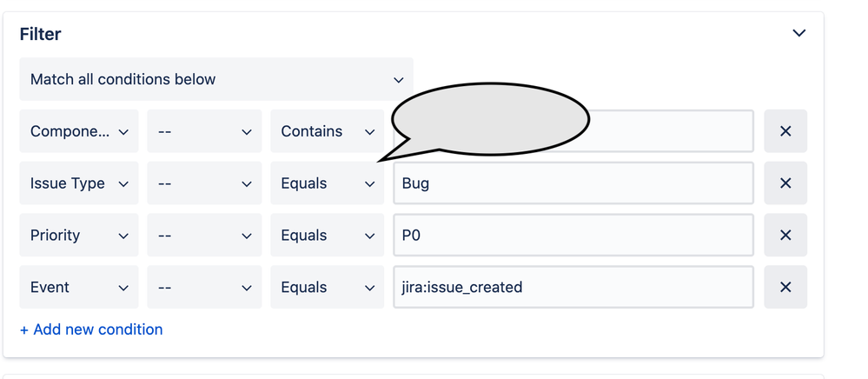Collapse the Filter panel chevron
The height and width of the screenshot is (379, 868).
[x=798, y=33]
